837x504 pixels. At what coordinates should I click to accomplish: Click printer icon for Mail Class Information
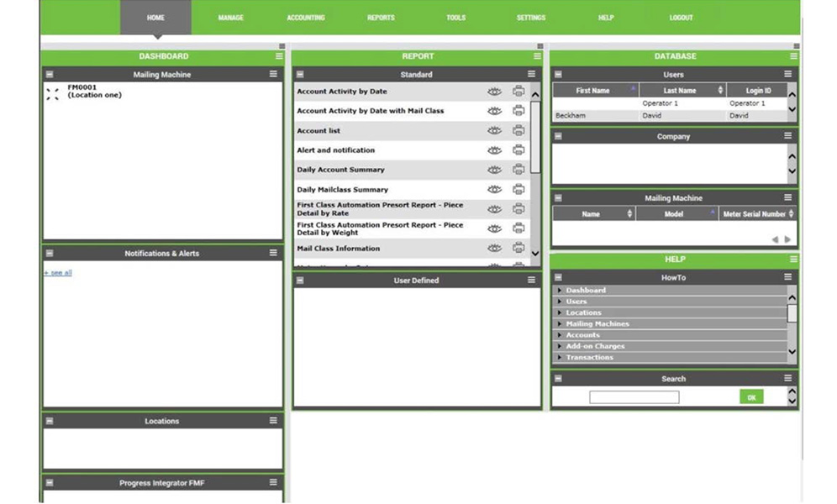coord(519,249)
